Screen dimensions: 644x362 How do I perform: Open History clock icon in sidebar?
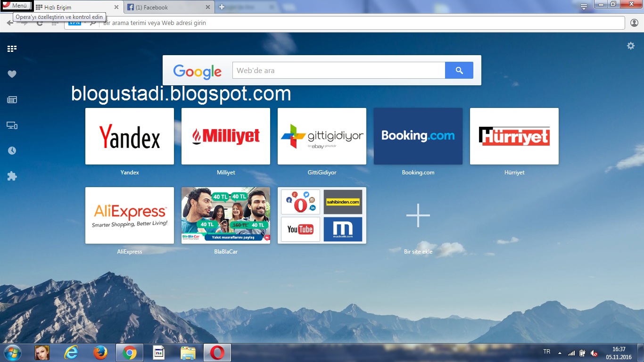[12, 151]
